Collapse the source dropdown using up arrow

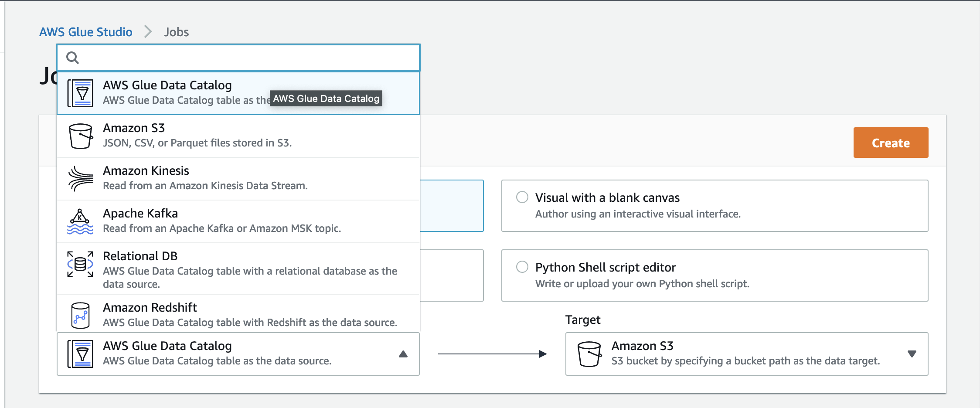(403, 354)
